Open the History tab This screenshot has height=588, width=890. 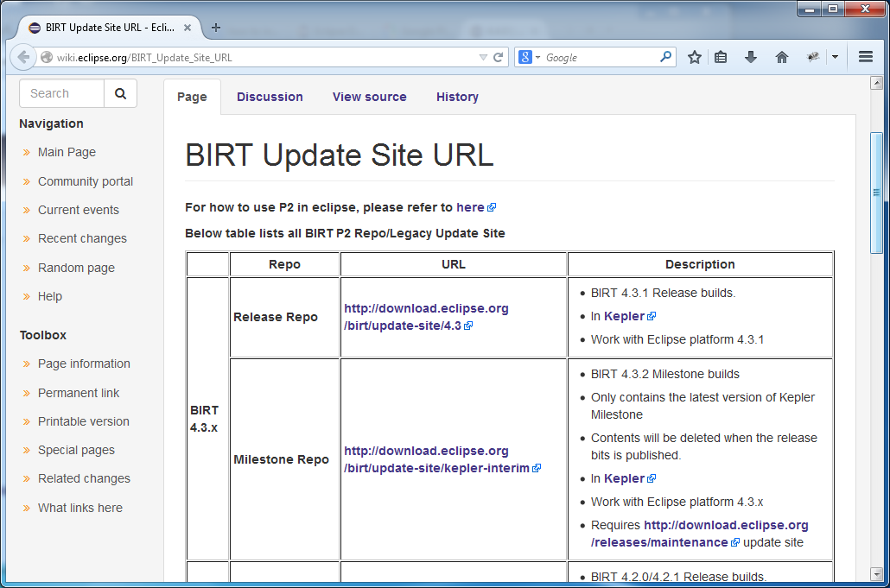point(457,97)
